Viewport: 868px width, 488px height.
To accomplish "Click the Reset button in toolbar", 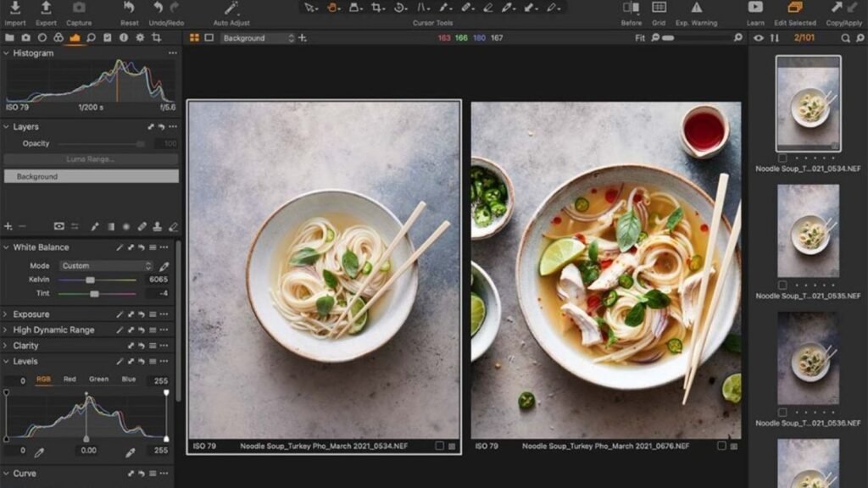I will pyautogui.click(x=129, y=8).
